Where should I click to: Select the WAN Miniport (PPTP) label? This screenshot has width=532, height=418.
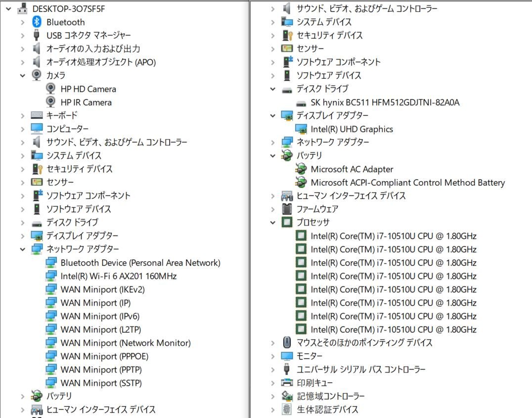[101, 370]
